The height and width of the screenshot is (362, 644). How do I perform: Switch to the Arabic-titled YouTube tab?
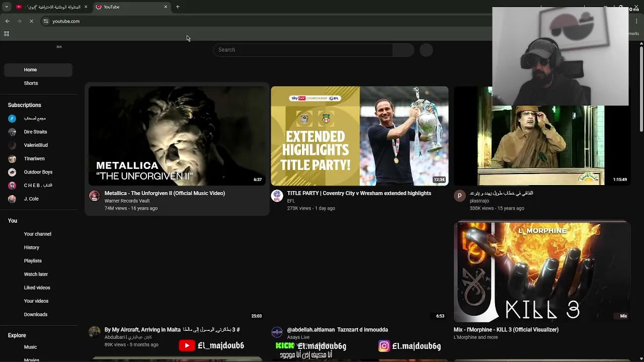[51, 7]
